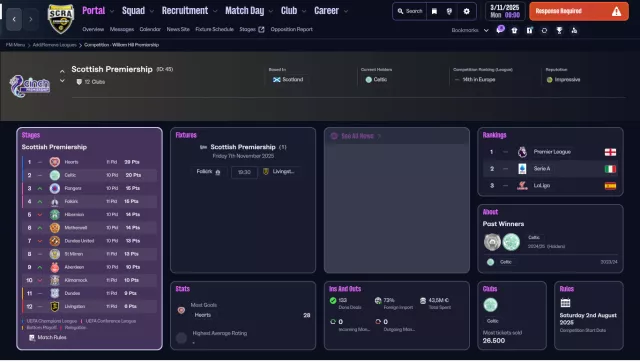Expand the Career menu chevron
The image size is (640, 362).
click(346, 11)
